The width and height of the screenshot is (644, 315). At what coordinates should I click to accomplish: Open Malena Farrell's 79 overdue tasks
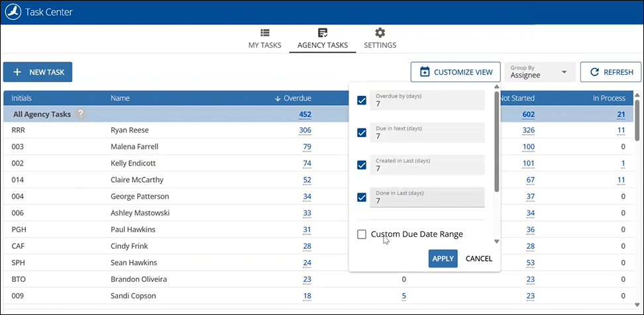pyautogui.click(x=307, y=147)
